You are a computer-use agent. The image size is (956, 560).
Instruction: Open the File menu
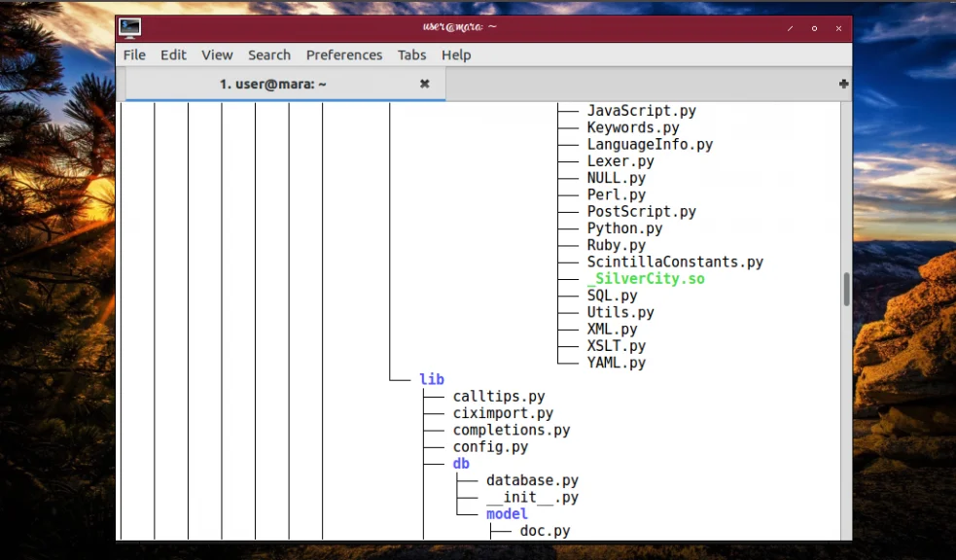[x=134, y=55]
